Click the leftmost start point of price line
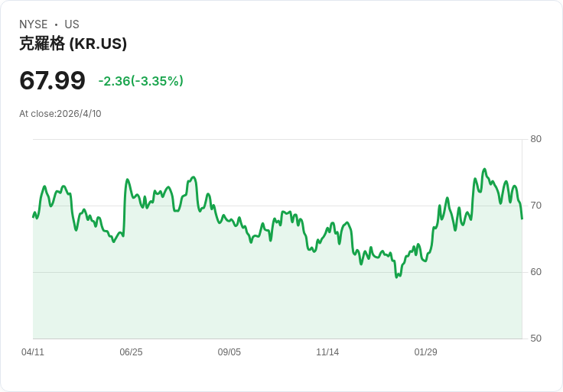The height and width of the screenshot is (392, 563). point(33,217)
